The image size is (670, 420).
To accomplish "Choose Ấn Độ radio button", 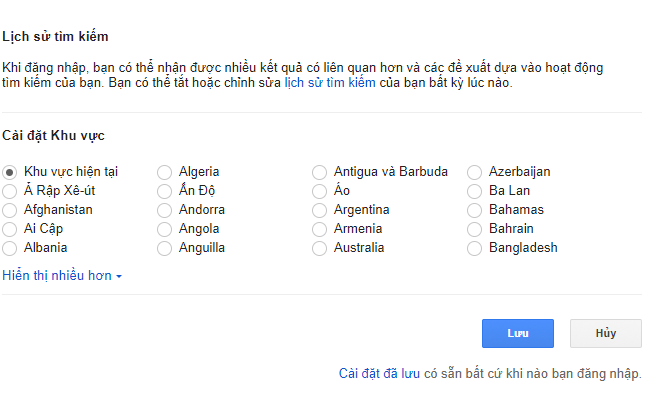I will (x=165, y=191).
